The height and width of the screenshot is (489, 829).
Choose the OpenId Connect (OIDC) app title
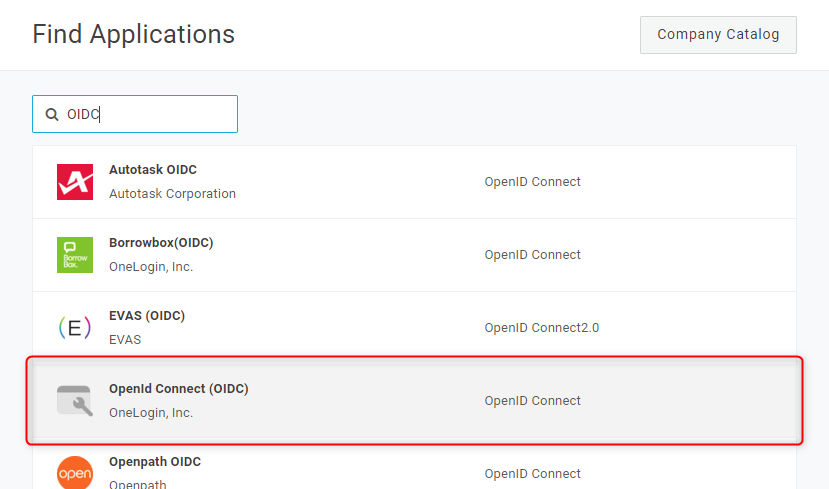pyautogui.click(x=178, y=389)
